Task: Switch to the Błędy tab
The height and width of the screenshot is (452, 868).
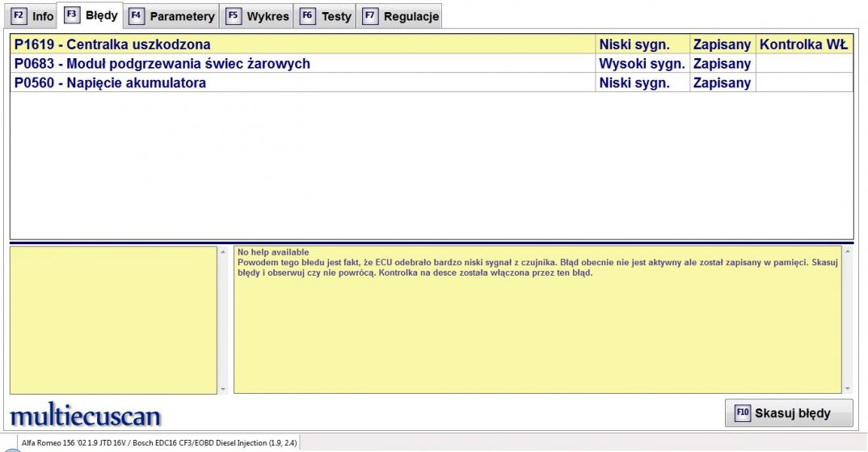Action: (x=91, y=15)
